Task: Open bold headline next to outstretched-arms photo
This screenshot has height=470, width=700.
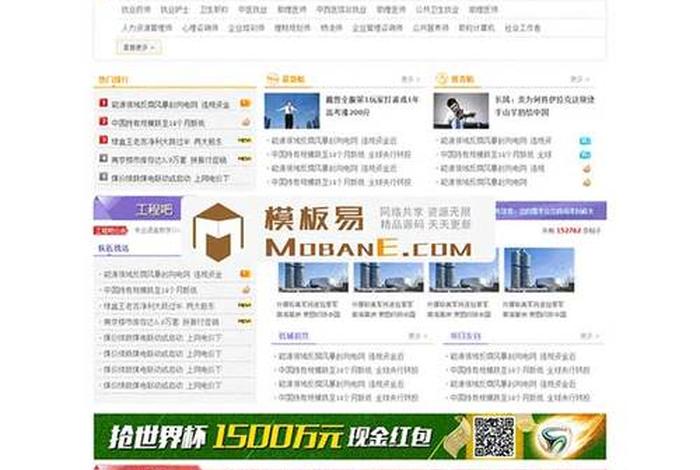Action: pyautogui.click(x=372, y=106)
